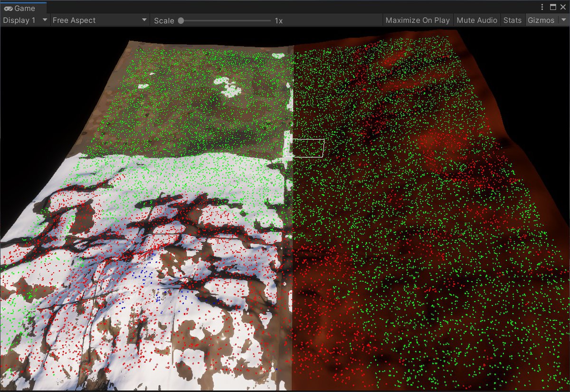This screenshot has width=570, height=392.
Task: Maximize the Game panel window
Action: pos(553,7)
